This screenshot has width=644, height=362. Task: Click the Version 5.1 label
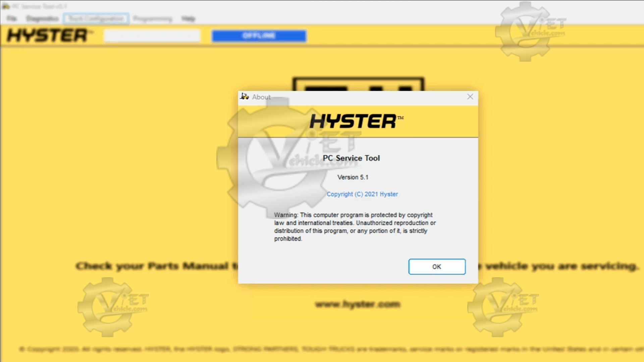(353, 177)
